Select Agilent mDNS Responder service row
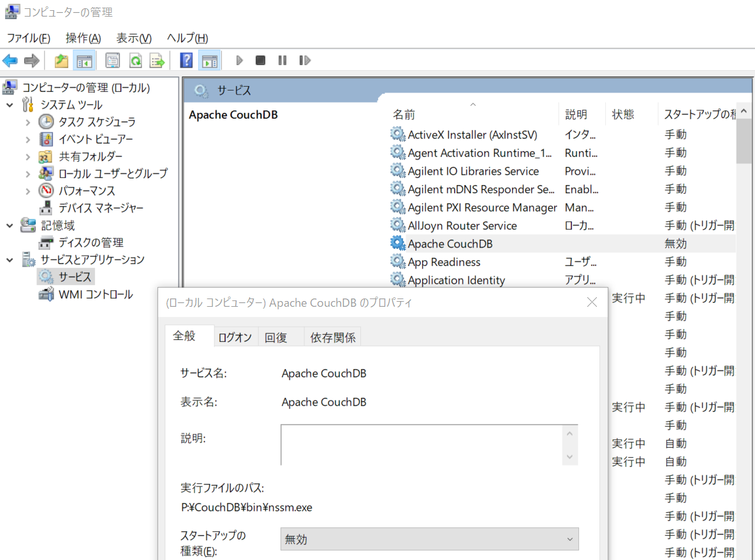 point(562,189)
